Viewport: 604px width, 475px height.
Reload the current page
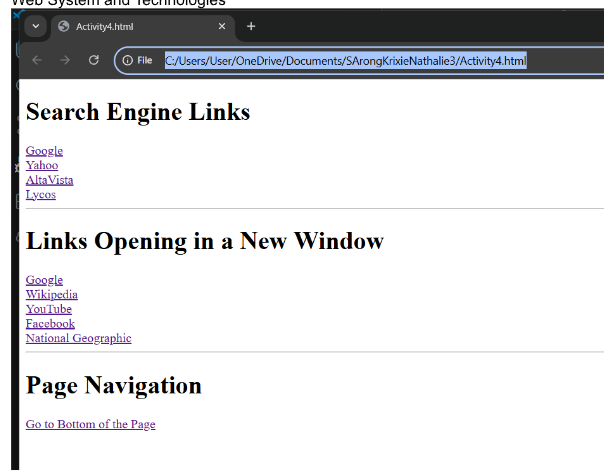tap(94, 61)
